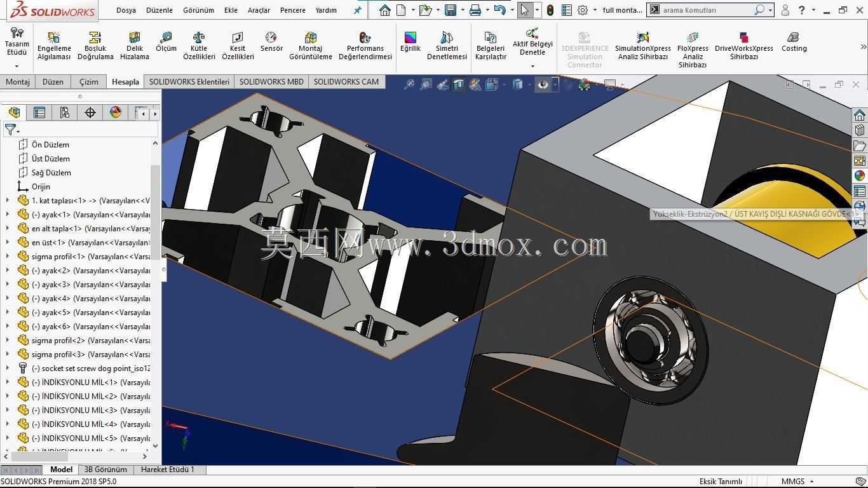Open the Araçlar menu

pos(259,10)
